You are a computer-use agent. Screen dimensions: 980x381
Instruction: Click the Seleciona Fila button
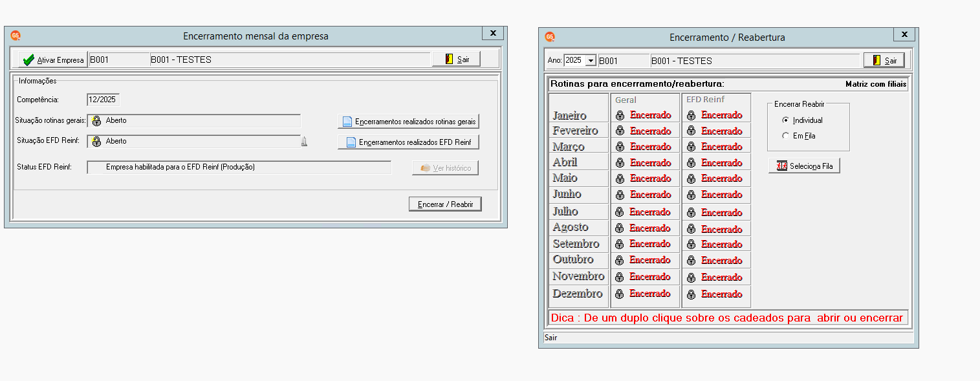point(804,166)
